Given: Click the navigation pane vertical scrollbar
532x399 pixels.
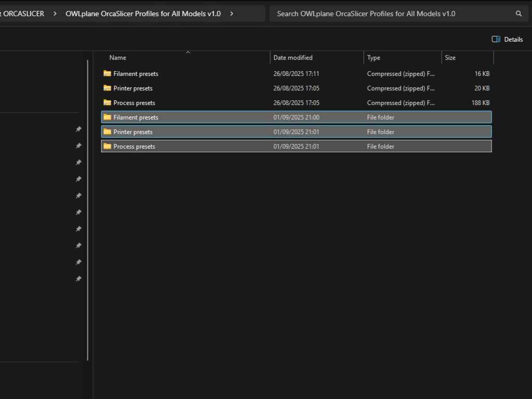Looking at the screenshot, I should (88, 208).
